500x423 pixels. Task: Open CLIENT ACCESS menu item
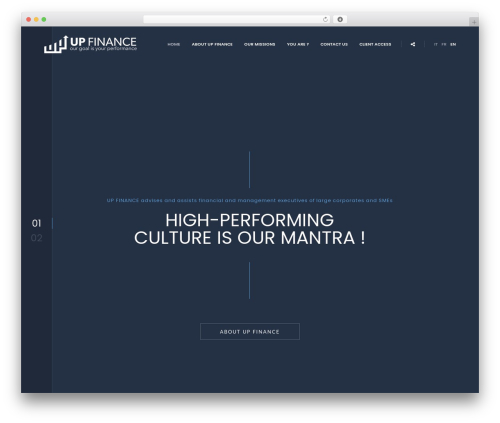coord(375,44)
